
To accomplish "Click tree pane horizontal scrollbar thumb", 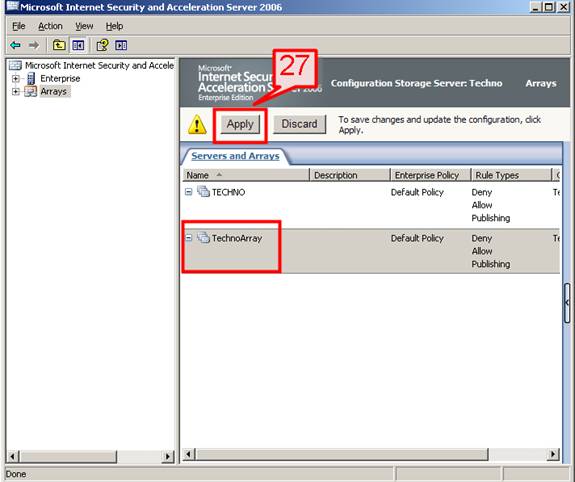I will point(67,456).
